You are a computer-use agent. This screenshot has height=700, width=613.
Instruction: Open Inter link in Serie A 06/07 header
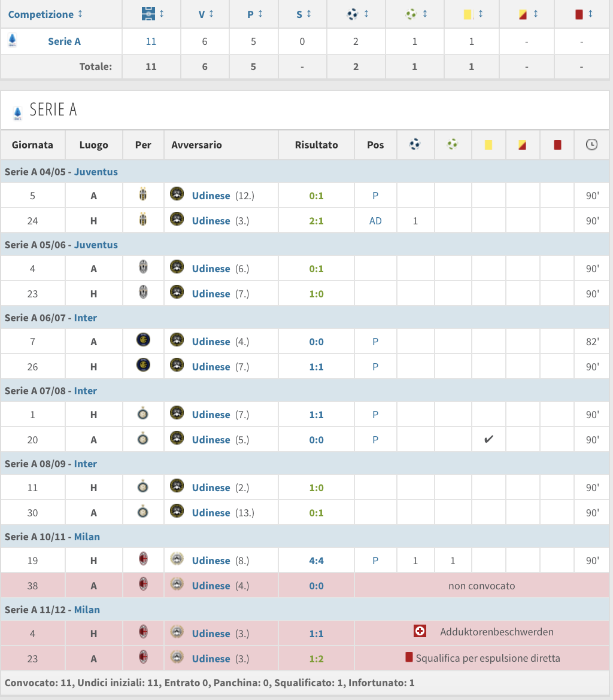86,318
